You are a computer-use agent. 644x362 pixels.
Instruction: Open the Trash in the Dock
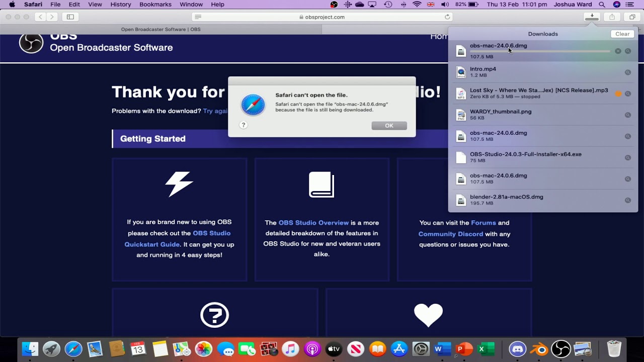(614, 348)
